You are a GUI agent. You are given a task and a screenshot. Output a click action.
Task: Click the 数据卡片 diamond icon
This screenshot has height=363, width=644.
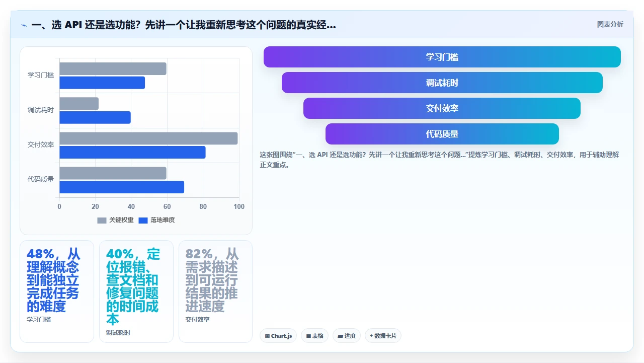(x=371, y=336)
